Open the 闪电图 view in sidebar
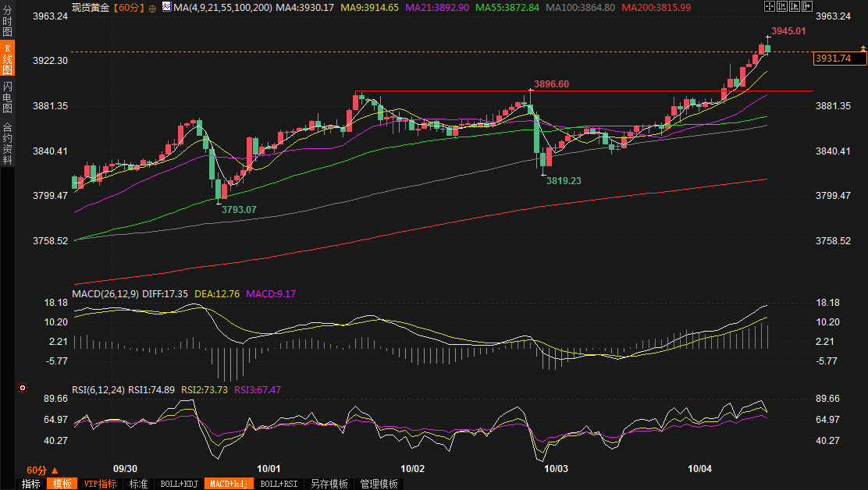Viewport: 868px width, 490px height. [8, 98]
